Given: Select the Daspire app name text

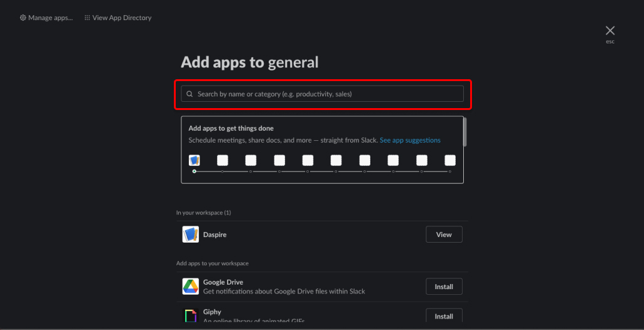Looking at the screenshot, I should (x=215, y=234).
